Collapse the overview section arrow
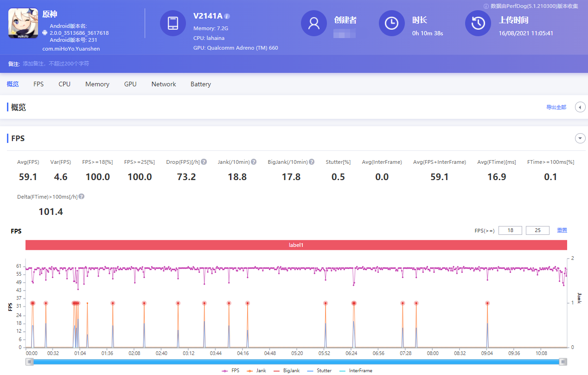The height and width of the screenshot is (375, 588). point(580,107)
